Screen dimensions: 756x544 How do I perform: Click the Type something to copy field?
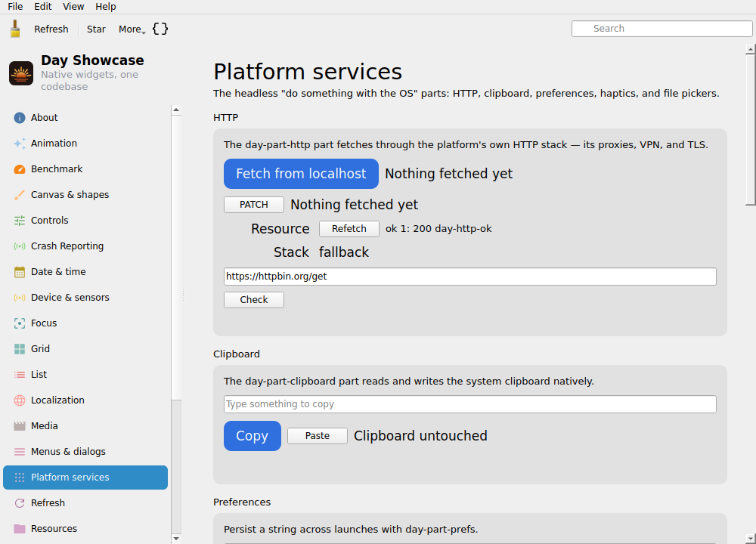(470, 404)
